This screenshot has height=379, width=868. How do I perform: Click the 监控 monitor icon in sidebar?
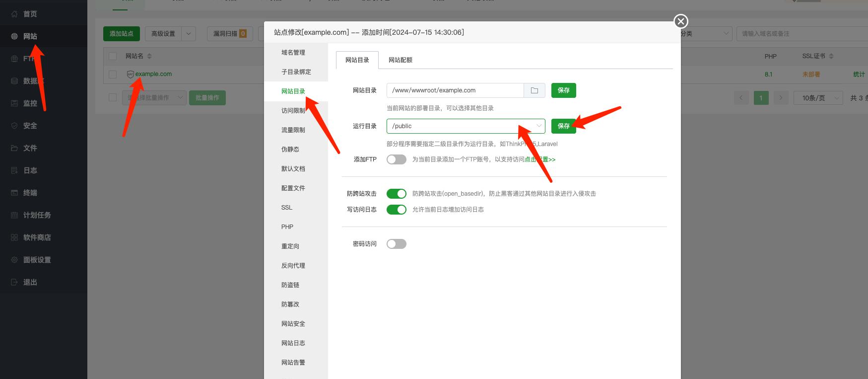[14, 103]
